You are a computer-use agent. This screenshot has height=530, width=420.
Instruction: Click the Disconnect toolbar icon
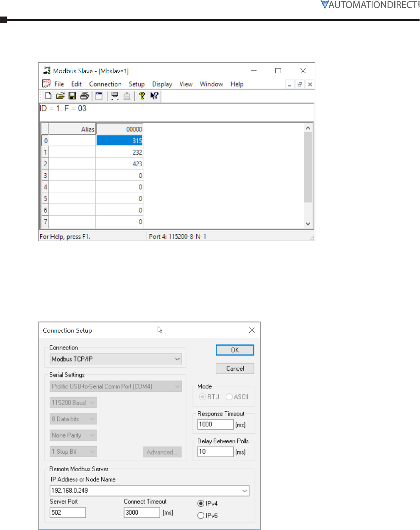pos(127,96)
